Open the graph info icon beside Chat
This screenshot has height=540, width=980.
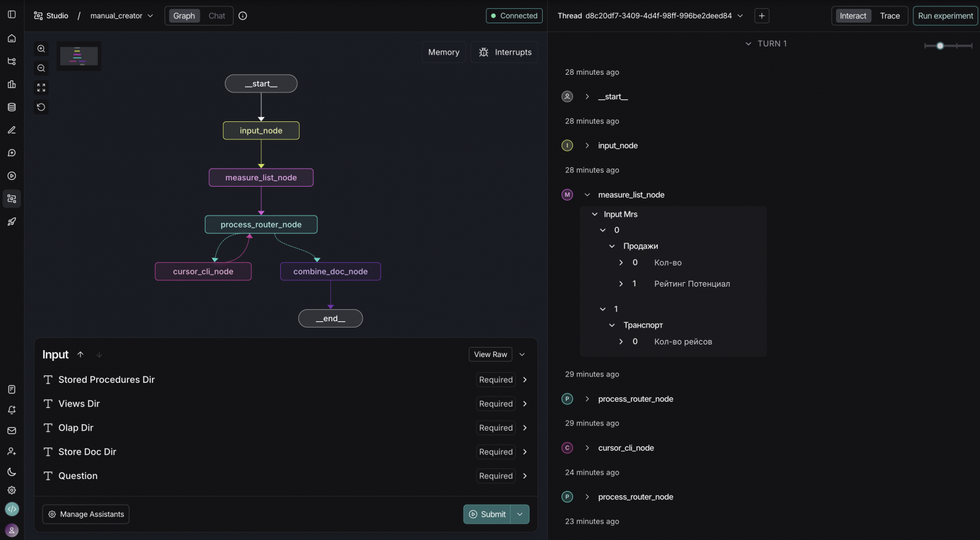tap(243, 16)
